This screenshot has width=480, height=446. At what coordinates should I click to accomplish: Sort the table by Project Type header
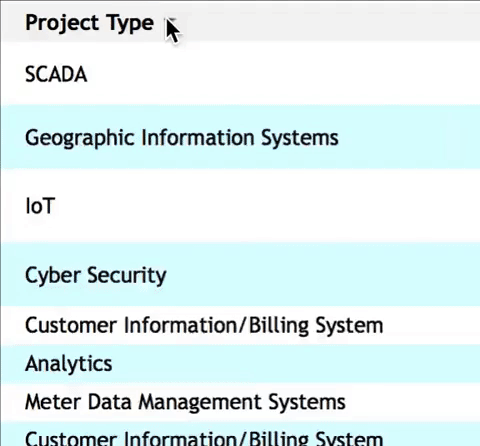(240, 21)
